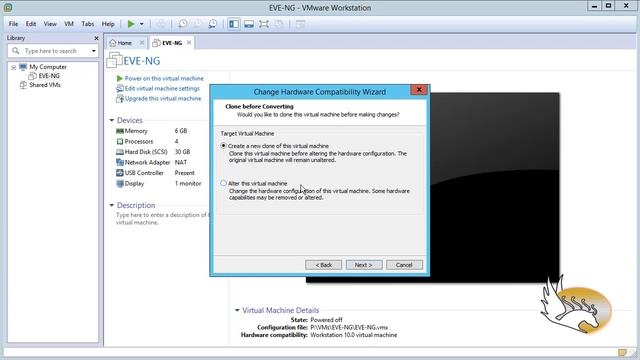Open the File menu
This screenshot has width=640, height=360.
click(x=13, y=24)
